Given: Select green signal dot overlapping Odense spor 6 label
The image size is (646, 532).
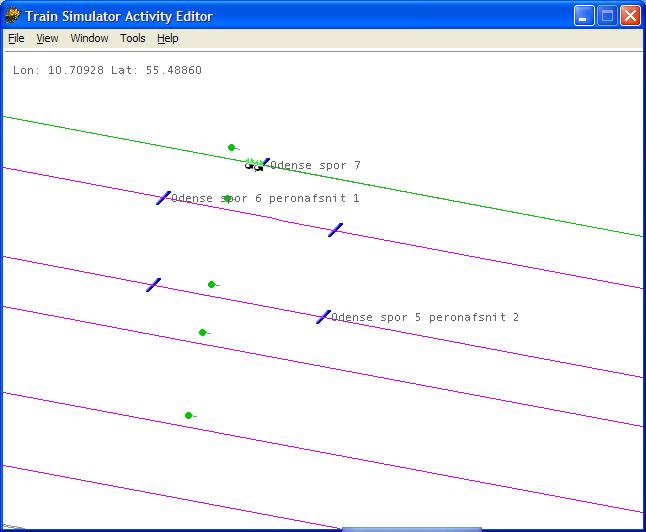Looking at the screenshot, I should (x=227, y=199).
